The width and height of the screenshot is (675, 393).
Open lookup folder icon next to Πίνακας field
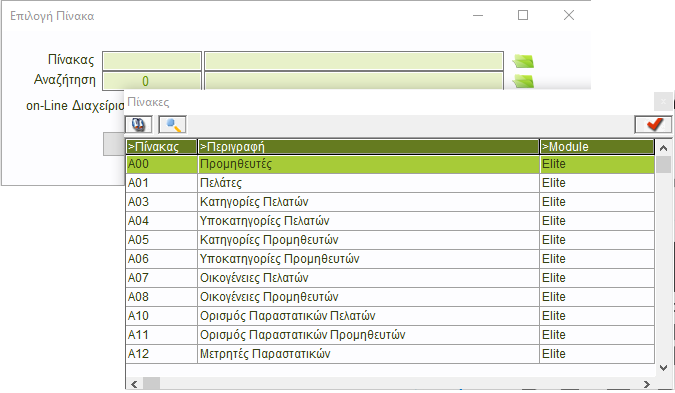pyautogui.click(x=523, y=61)
